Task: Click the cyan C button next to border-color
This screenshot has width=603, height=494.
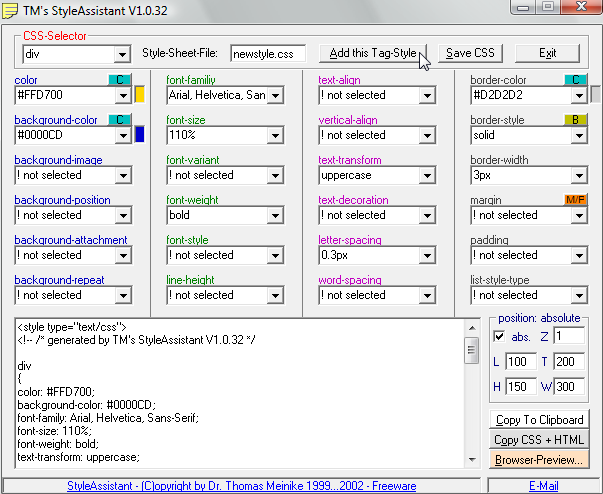Action: pos(575,80)
